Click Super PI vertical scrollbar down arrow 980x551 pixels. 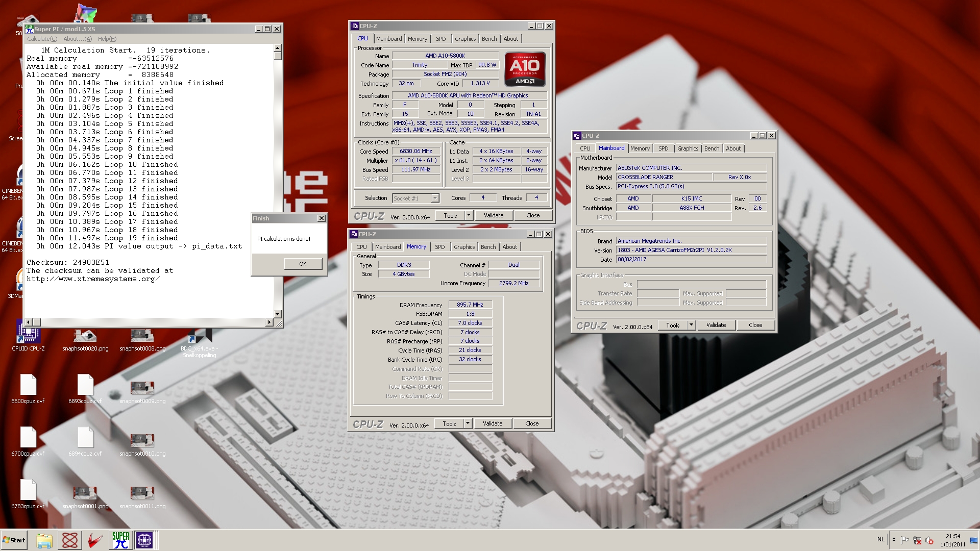click(278, 314)
